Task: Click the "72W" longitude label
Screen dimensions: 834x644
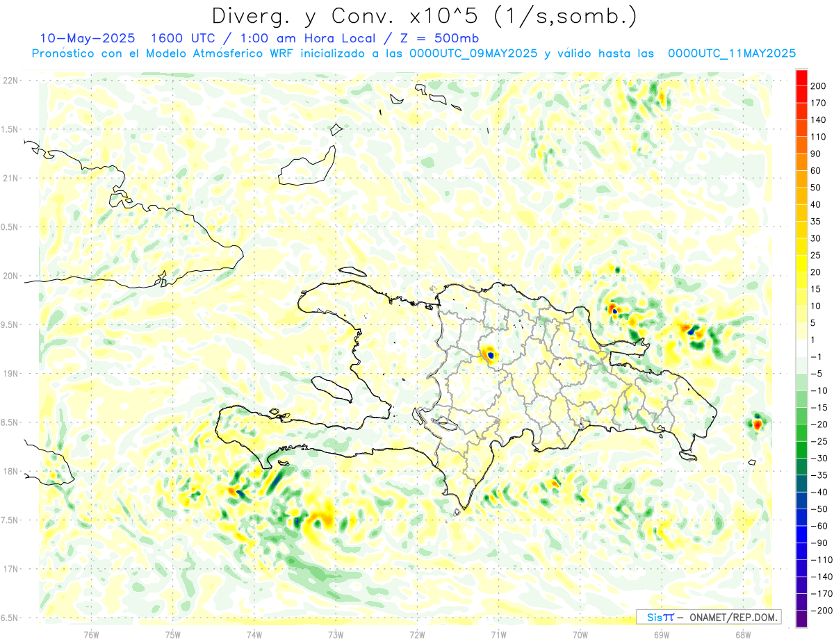Action: click(x=417, y=634)
